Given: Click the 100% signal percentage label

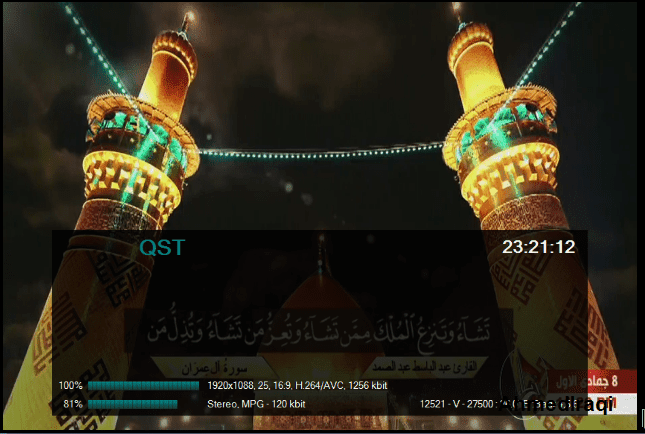Looking at the screenshot, I should tap(71, 385).
